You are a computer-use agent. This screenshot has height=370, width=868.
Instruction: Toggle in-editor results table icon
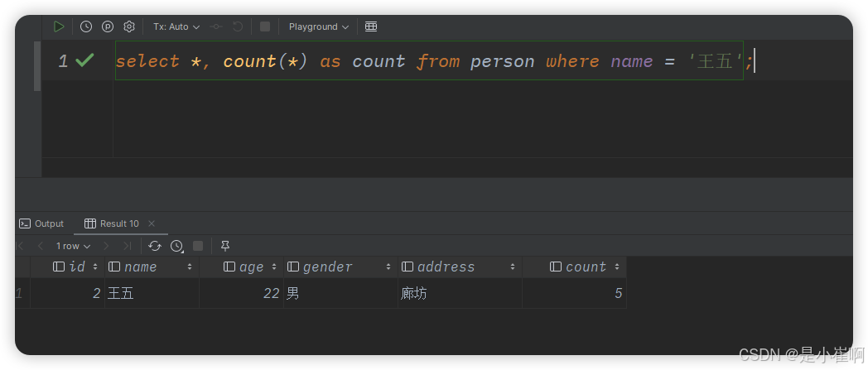371,26
